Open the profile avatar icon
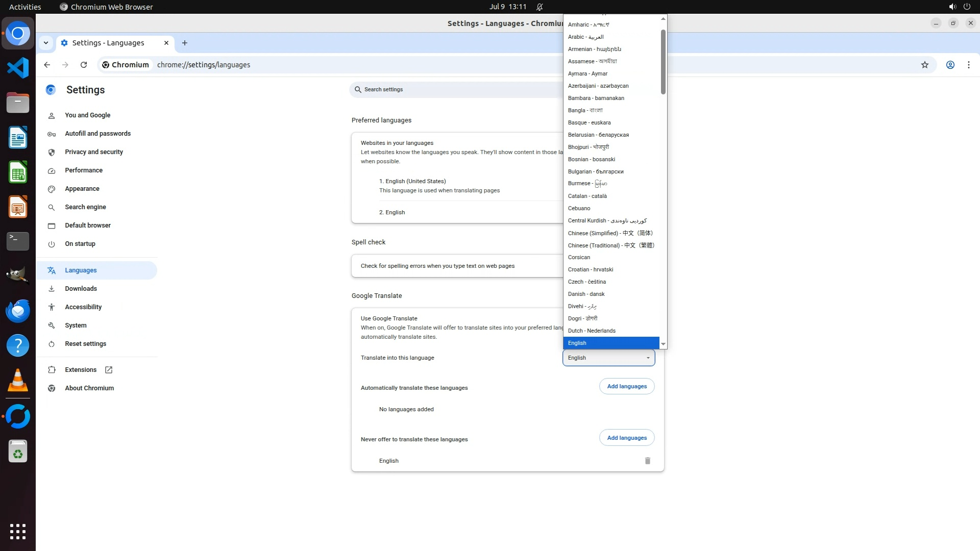The width and height of the screenshot is (980, 551). [x=950, y=65]
